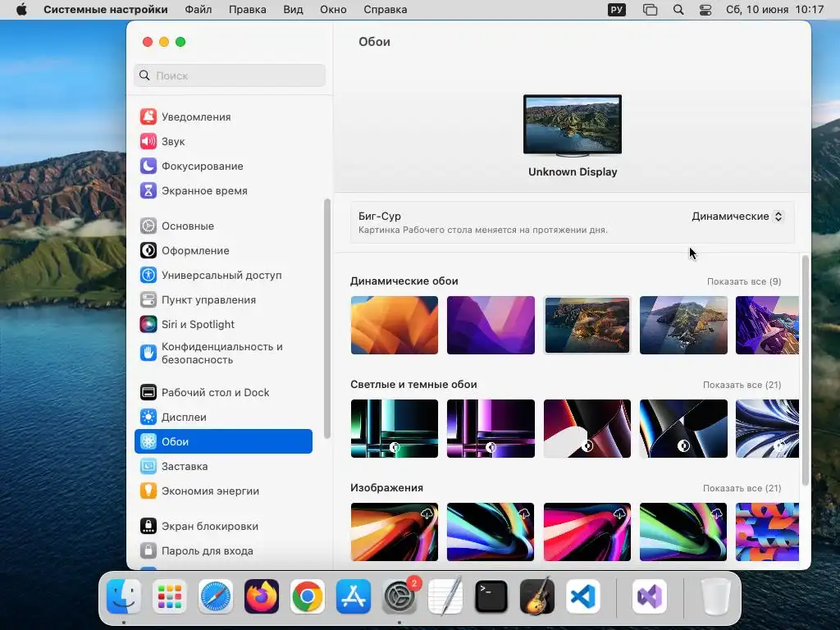Image resolution: width=840 pixels, height=630 pixels.
Task: Click the Заставка screensaver icon
Action: pyautogui.click(x=148, y=467)
